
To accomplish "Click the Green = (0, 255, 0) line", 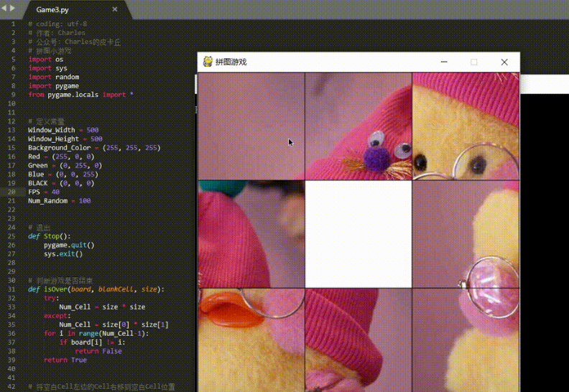I will pos(65,165).
